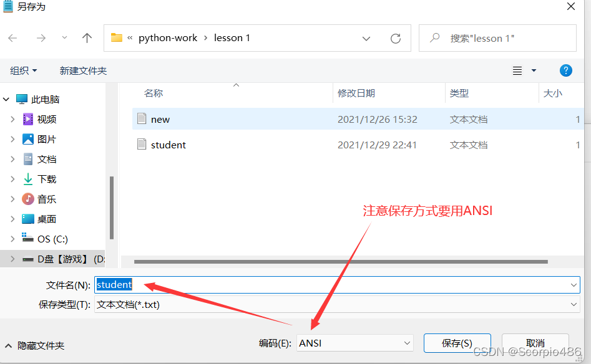Collapse the 此电脑 tree node
Viewport: 591px width, 364px height.
(6, 99)
